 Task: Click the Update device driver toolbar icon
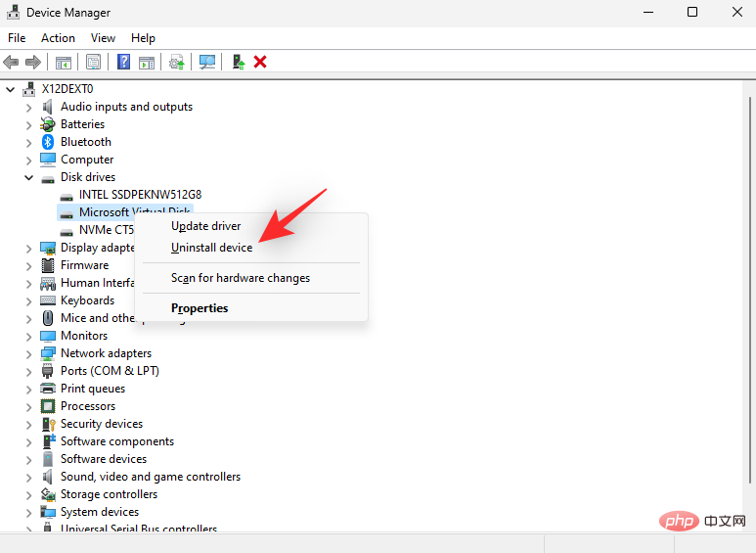(x=176, y=63)
